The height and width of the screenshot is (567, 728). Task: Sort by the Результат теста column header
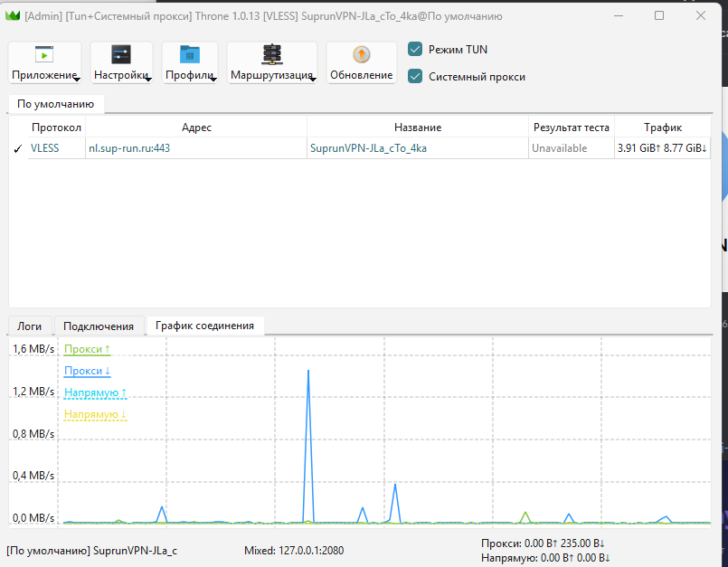(572, 128)
